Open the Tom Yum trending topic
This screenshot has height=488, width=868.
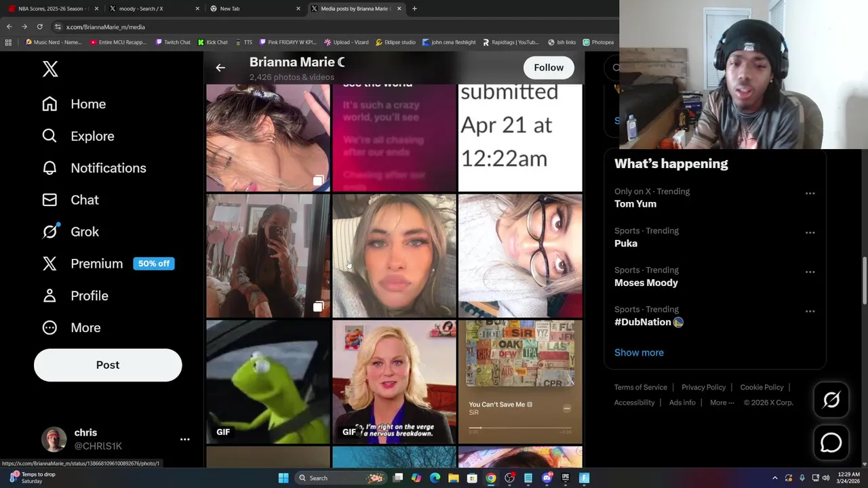click(x=635, y=203)
